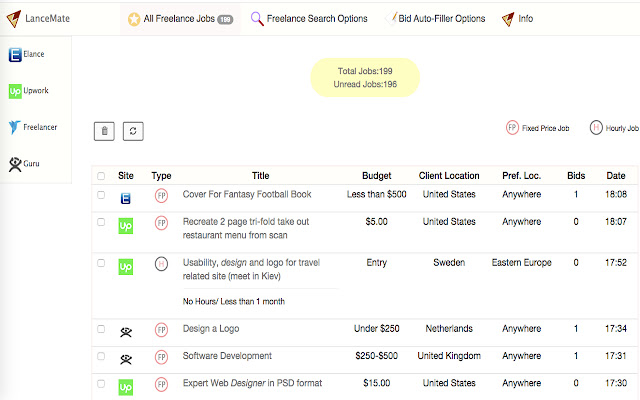Click the LanceMate logo
This screenshot has width=640, height=400.
[46, 18]
